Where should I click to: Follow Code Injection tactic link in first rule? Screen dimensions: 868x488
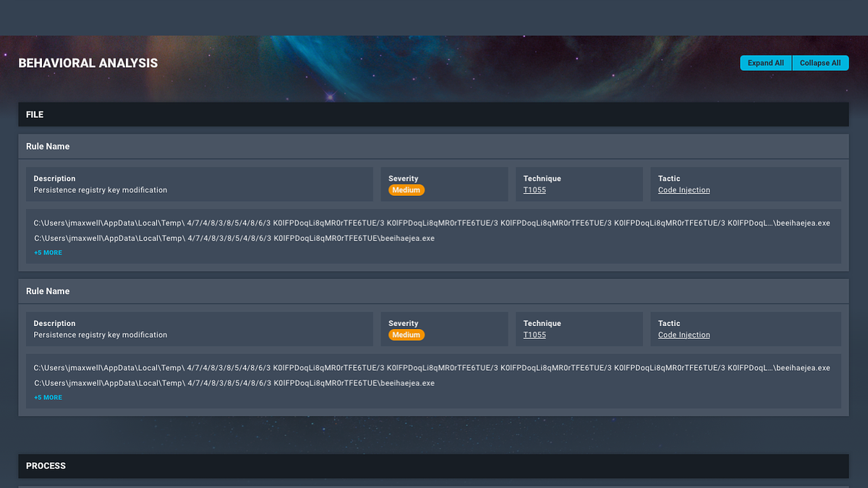(x=684, y=190)
